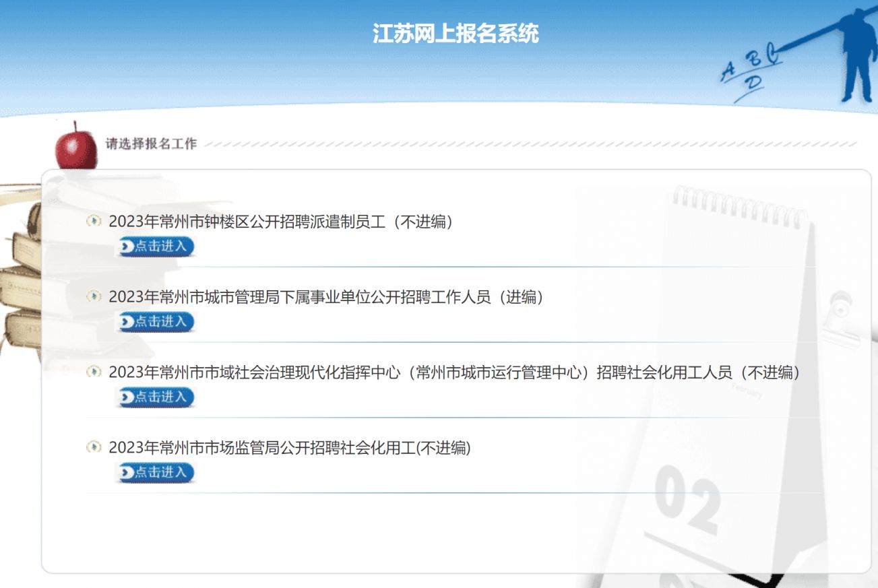Click bullet icon beside 钟楼区公开招聘派遣制员工
This screenshot has height=588, width=878.
94,221
